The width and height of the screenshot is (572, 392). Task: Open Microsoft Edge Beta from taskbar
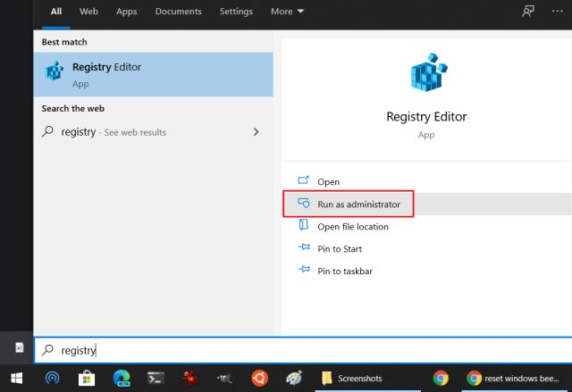tap(122, 378)
